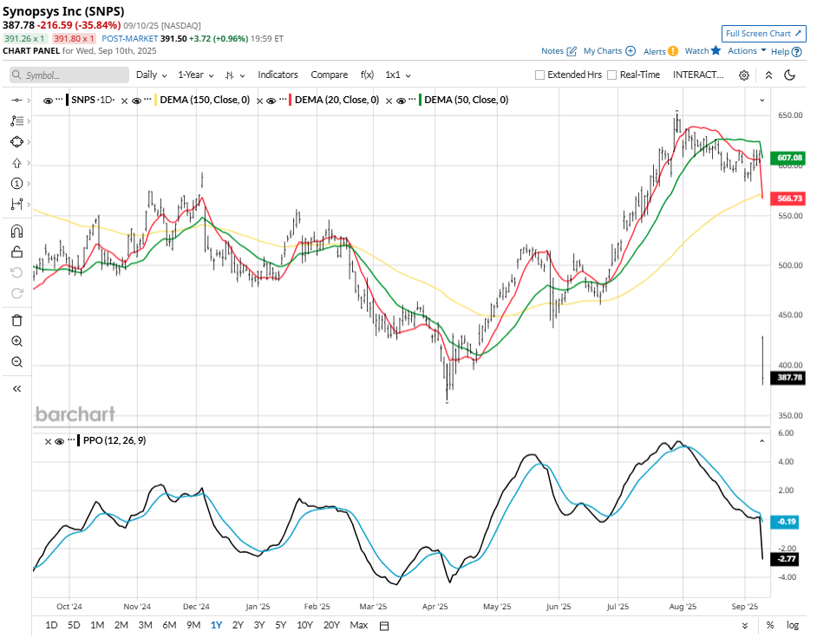Viewport: 830px width, 644px height.
Task: Open the date range calendar icon
Action: point(384,626)
